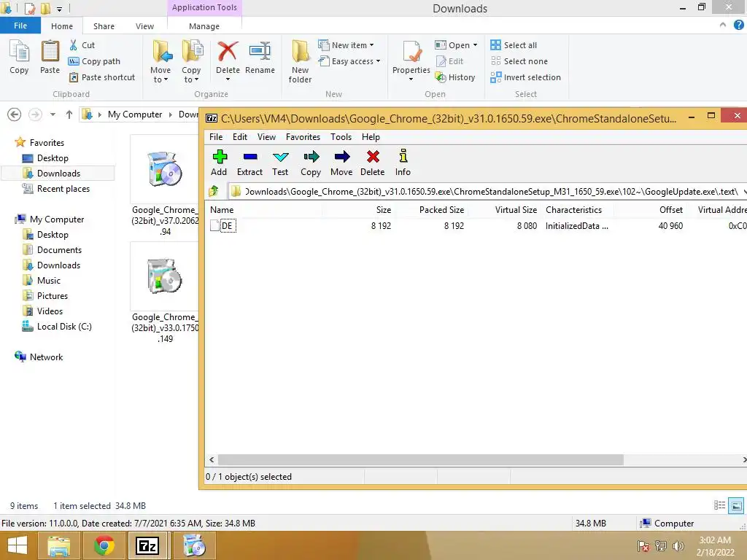Click the Paste icon in Explorer ribbon
Screen dimensions: 747x560
pyautogui.click(x=50, y=57)
